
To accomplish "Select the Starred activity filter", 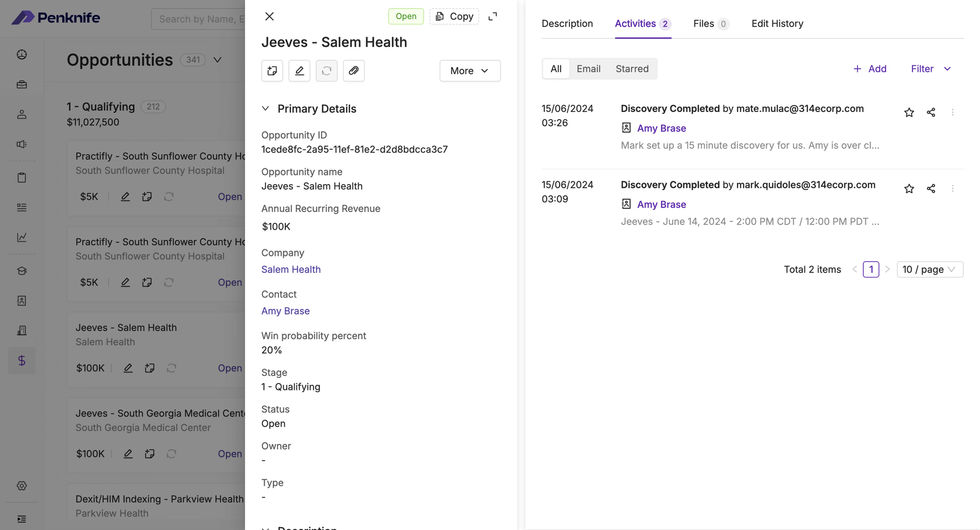I will [x=632, y=69].
